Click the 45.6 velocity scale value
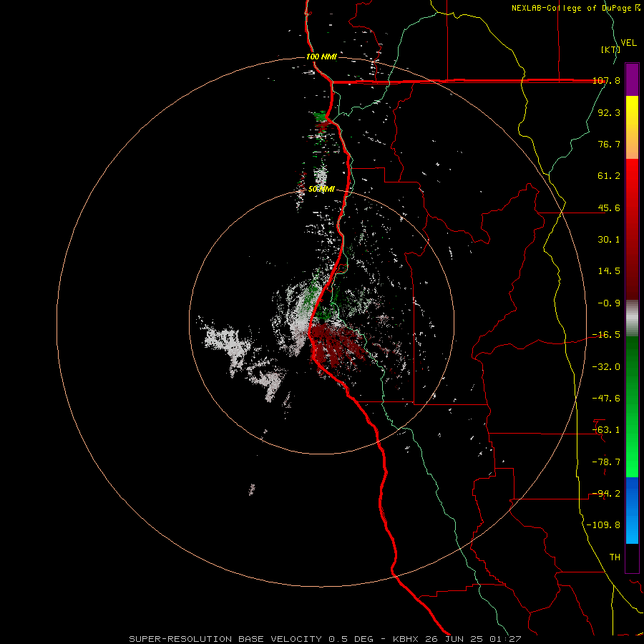644x644 pixels. 609,208
